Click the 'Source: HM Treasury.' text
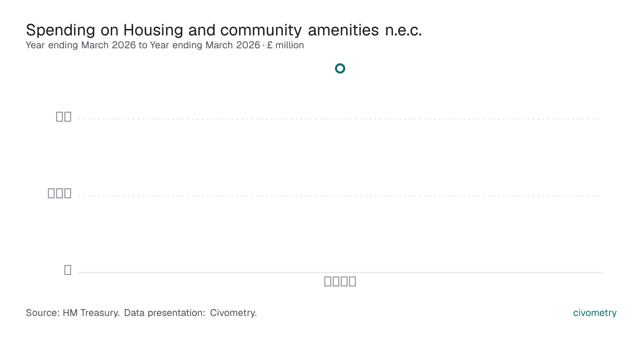This screenshot has width=644, height=338. point(72,313)
